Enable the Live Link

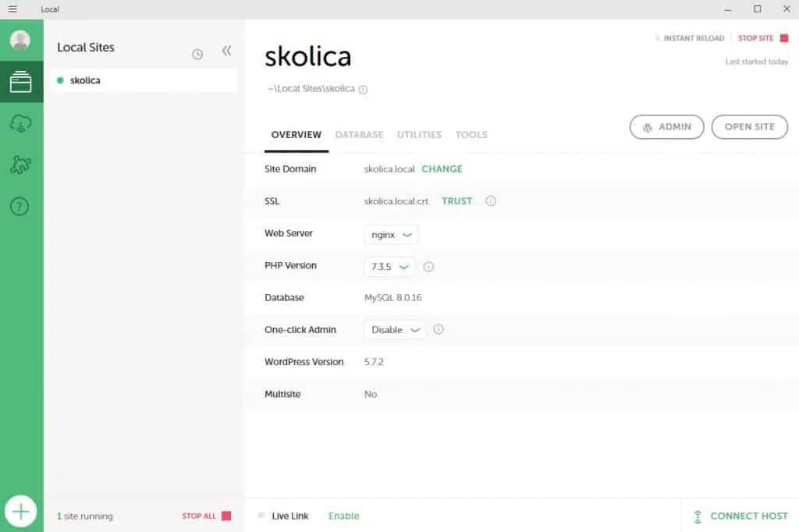point(343,516)
